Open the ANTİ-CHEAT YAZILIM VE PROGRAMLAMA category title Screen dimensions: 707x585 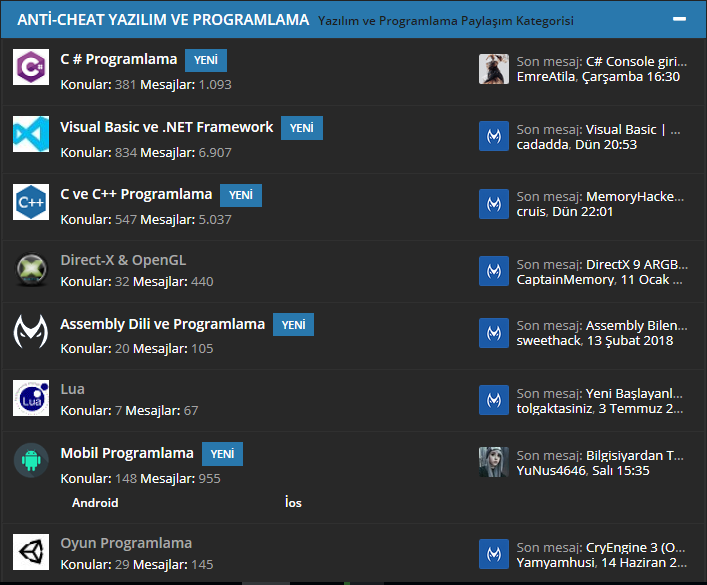[163, 20]
